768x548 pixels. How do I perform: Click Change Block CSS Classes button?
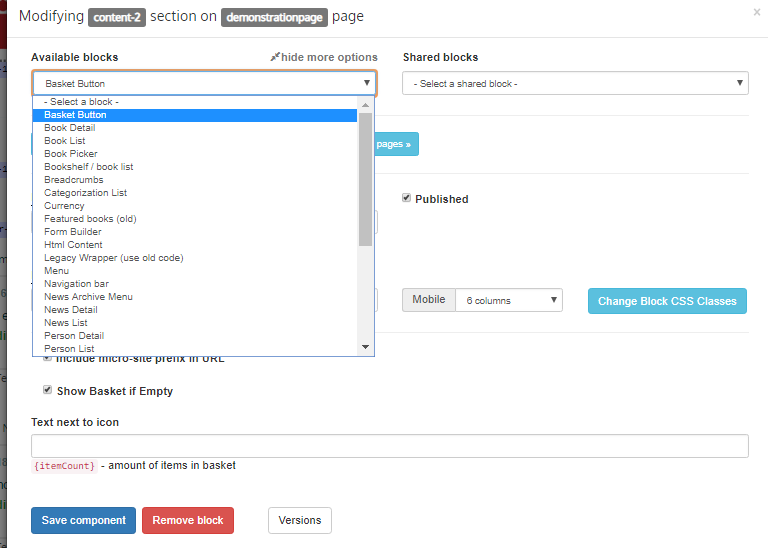click(x=667, y=300)
